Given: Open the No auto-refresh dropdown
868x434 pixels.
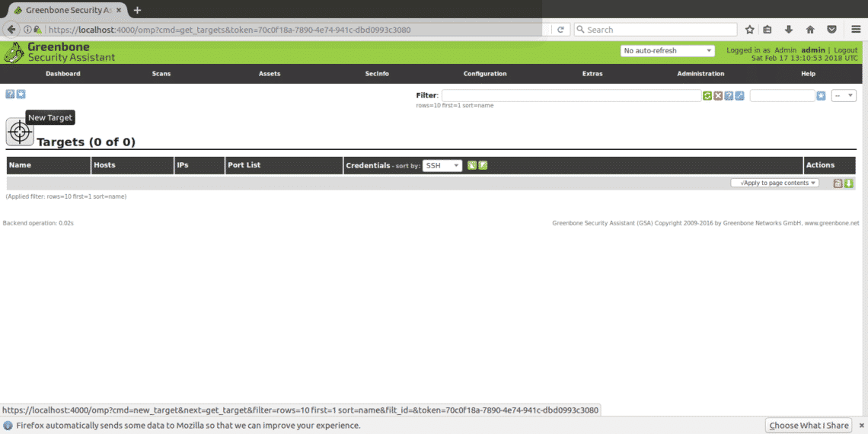Looking at the screenshot, I should [668, 50].
